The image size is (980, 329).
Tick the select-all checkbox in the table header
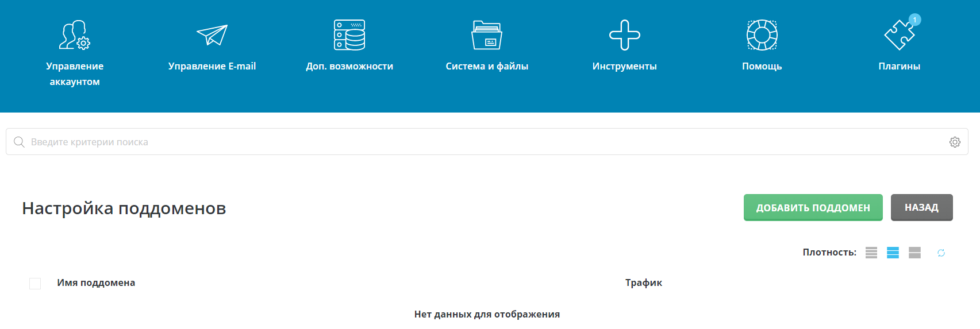pos(35,283)
